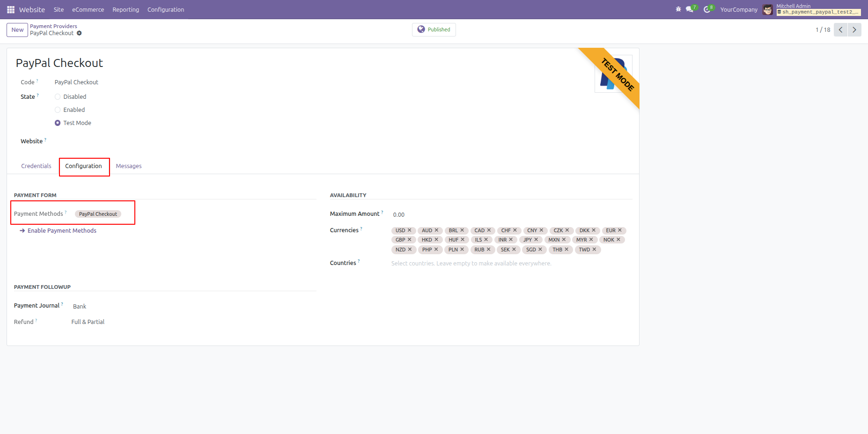Remove the EUR currency tag
The image size is (868, 434).
coord(620,230)
